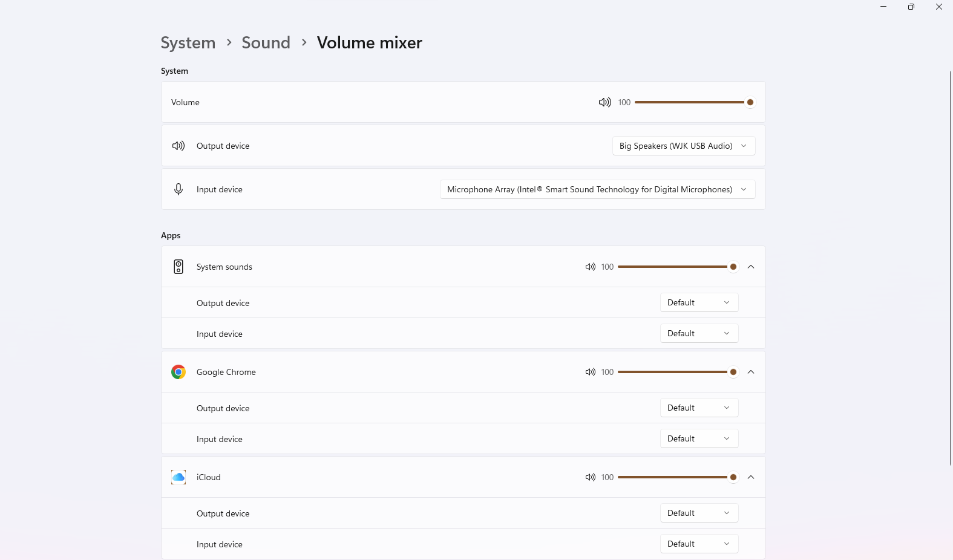Open iCloud Output device Default dropdown
Viewport: 953px width, 560px height.
pos(699,513)
